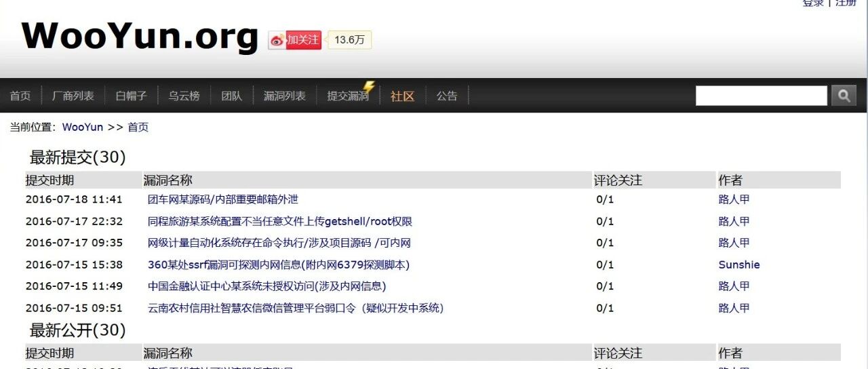Open the 乌云榜 nav item

coord(184,96)
